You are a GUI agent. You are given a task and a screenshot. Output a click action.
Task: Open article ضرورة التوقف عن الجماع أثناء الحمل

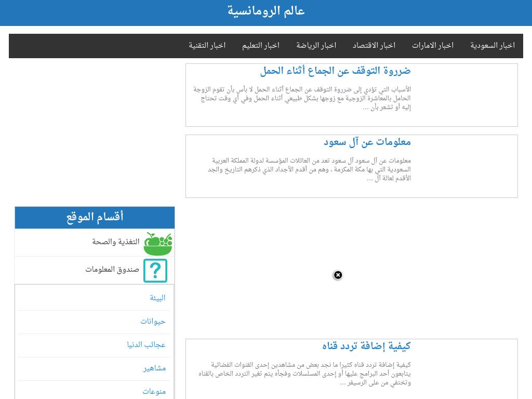[335, 71]
